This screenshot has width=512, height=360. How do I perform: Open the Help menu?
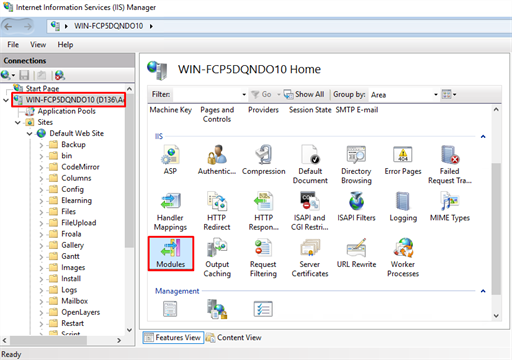[65, 45]
